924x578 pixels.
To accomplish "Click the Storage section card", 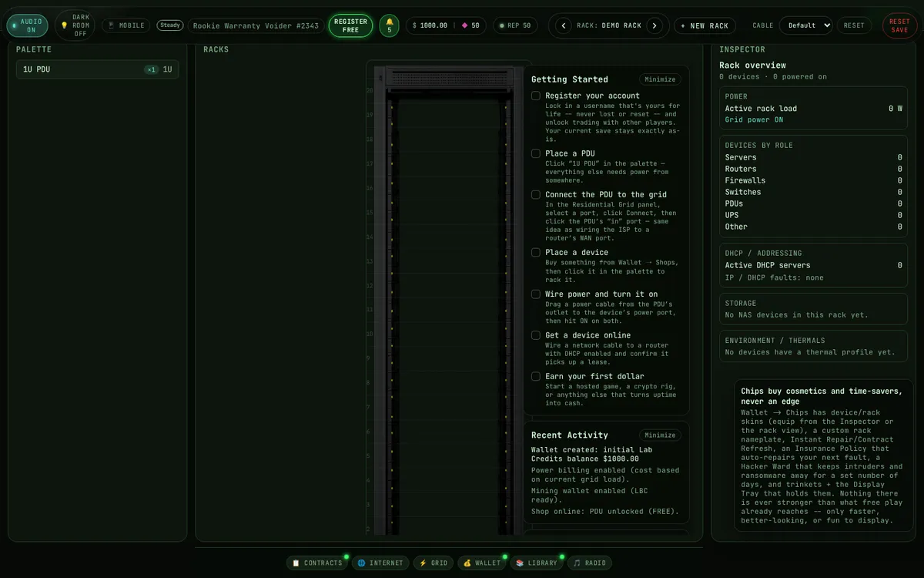I will click(x=813, y=309).
